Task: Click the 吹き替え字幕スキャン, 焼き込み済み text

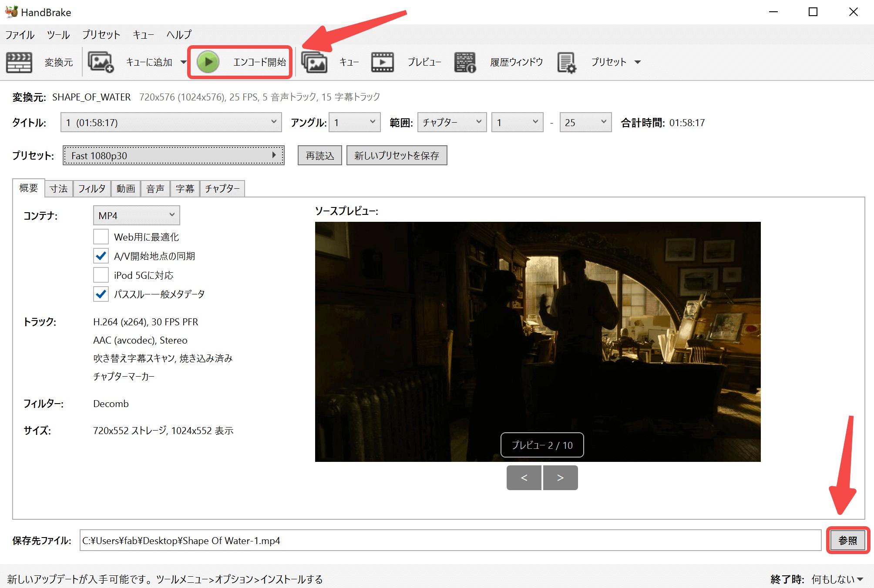Action: (163, 358)
